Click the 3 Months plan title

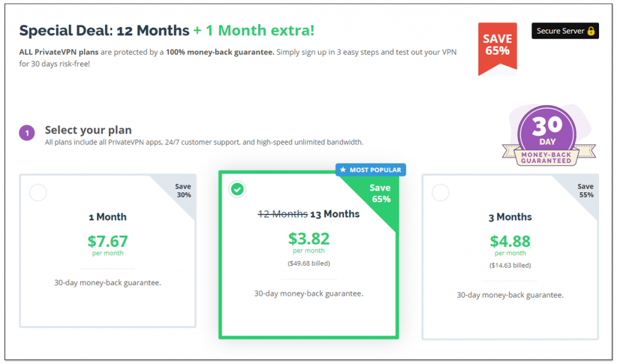pos(510,217)
